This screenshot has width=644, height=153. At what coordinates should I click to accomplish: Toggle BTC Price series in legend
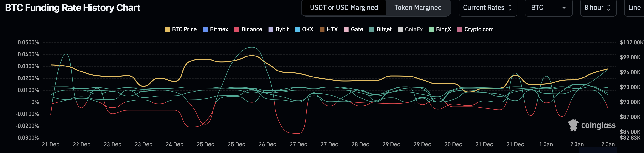[181, 29]
